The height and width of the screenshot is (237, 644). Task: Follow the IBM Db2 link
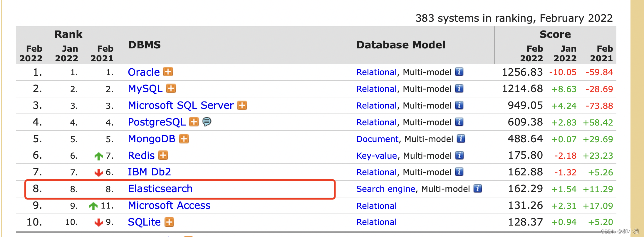(149, 172)
